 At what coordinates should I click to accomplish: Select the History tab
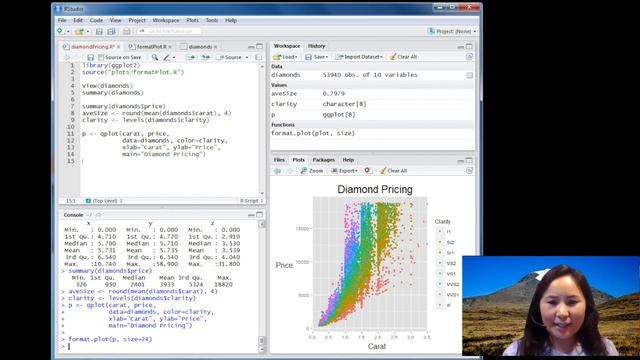(x=316, y=46)
